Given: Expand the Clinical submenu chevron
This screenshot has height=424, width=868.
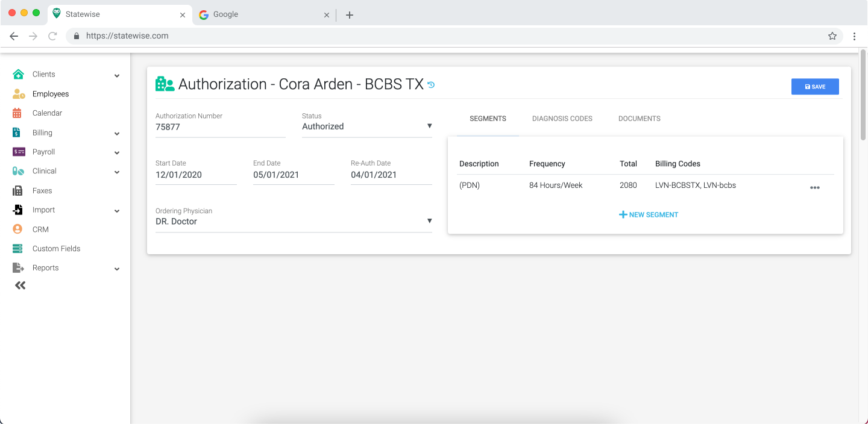Looking at the screenshot, I should [x=117, y=172].
